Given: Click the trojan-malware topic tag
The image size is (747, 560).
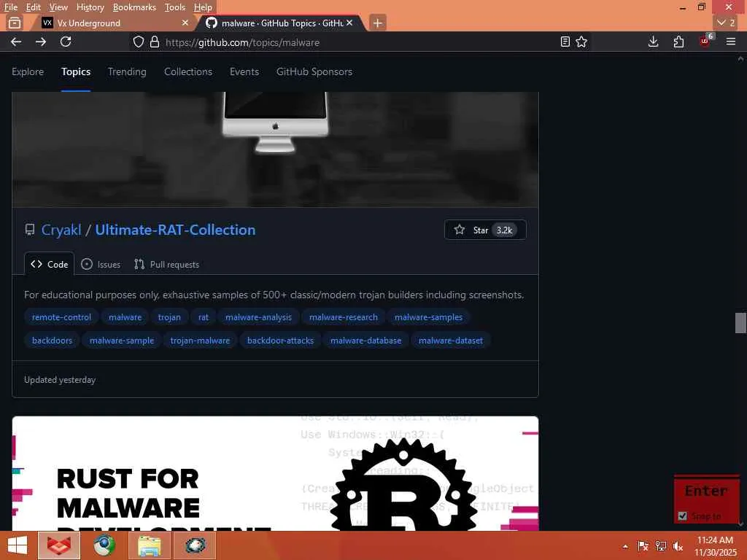Looking at the screenshot, I should 200,341.
